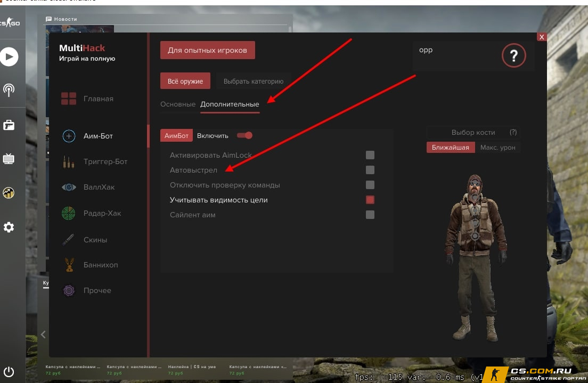
Task: Open the Выбрать категорию option
Action: pyautogui.click(x=254, y=81)
